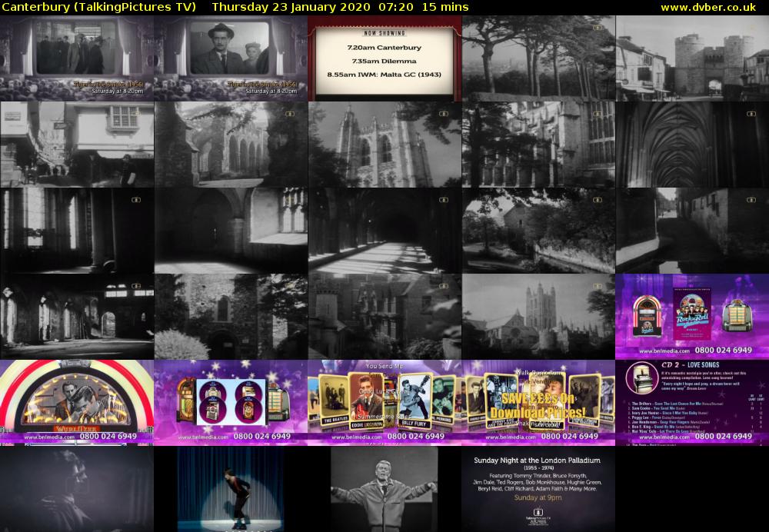Screen dimensions: 769x532
Task: Click the Eddie Cochran artist card
Action: pyautogui.click(x=366, y=401)
